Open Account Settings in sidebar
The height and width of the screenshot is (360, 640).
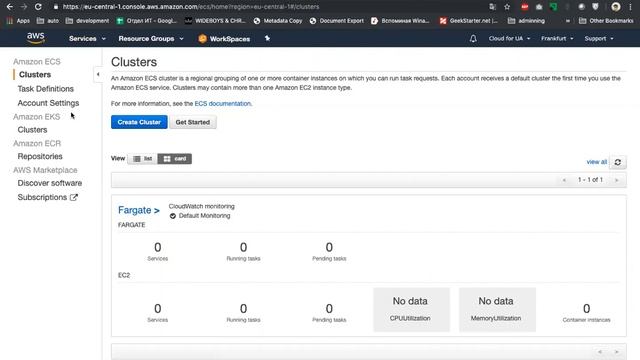(48, 103)
